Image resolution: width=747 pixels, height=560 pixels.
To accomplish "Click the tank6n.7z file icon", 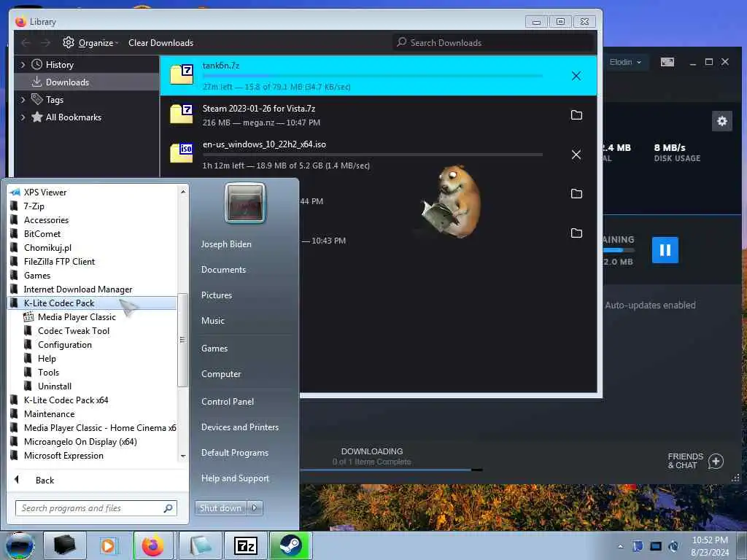I will pyautogui.click(x=182, y=75).
